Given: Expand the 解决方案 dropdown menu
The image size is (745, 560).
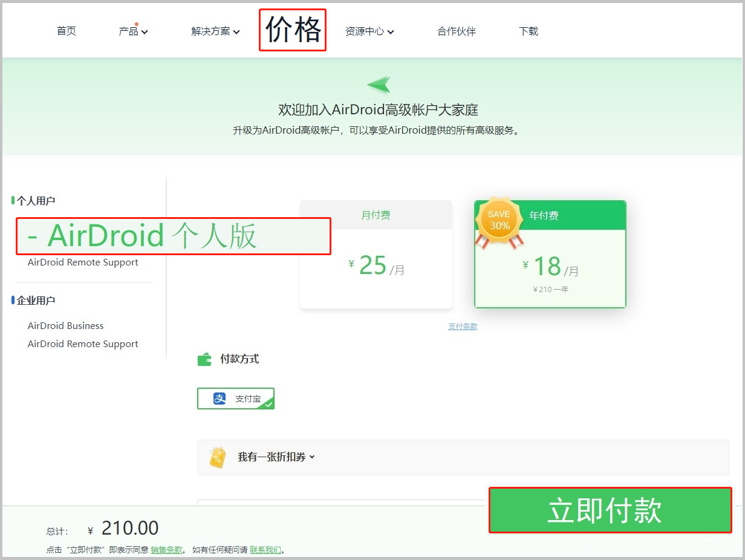Looking at the screenshot, I should (215, 31).
